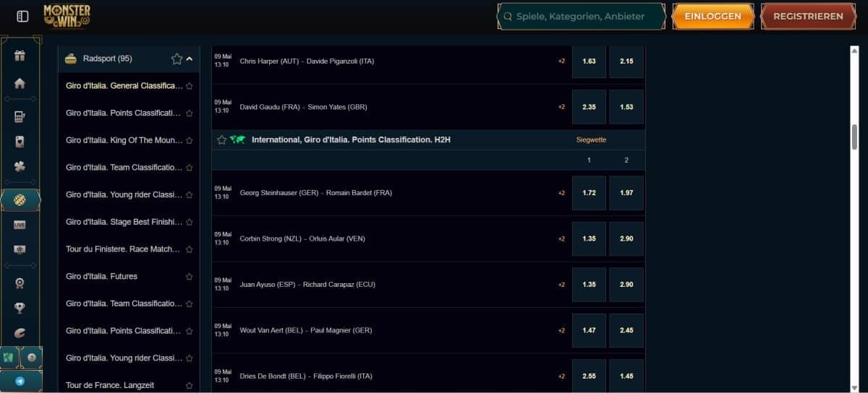Bet odds 1.63 on Chris Harper
Viewport: 868px width, 393px height.
589,61
